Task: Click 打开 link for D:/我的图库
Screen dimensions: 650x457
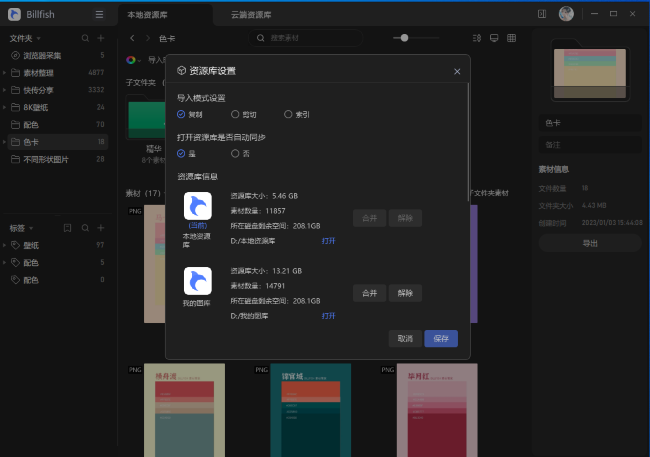Action: pyautogui.click(x=328, y=315)
